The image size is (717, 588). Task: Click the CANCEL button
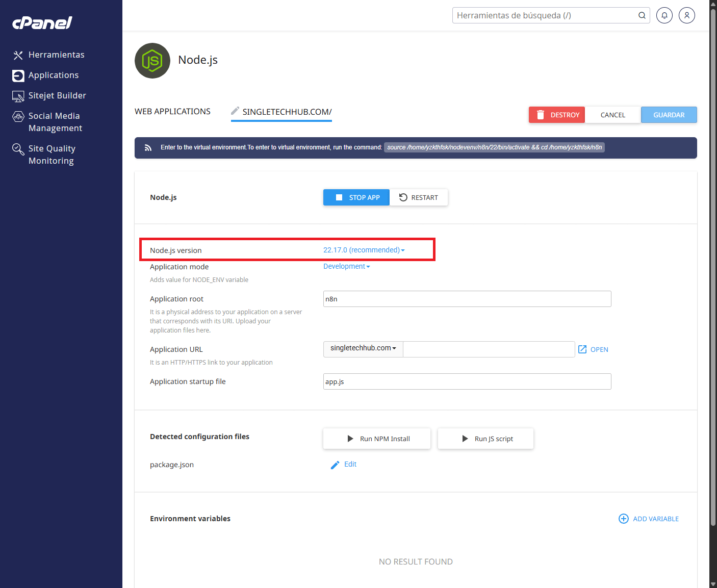tap(613, 115)
